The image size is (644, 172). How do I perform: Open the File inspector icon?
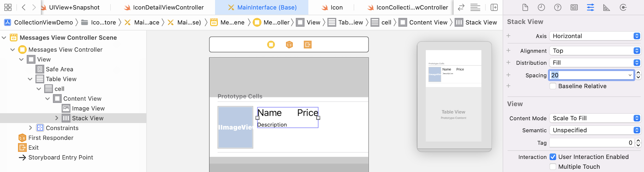point(525,7)
